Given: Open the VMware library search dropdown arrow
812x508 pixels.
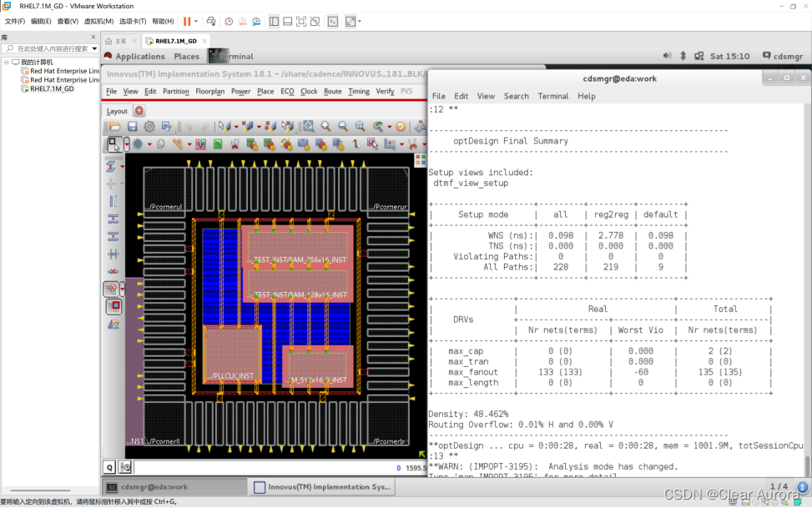Looking at the screenshot, I should (x=94, y=48).
